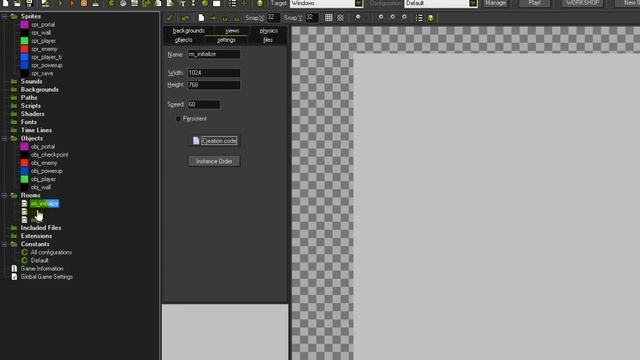The image size is (640, 360).
Task: Create a new background resource
Action: pyautogui.click(x=134, y=4)
